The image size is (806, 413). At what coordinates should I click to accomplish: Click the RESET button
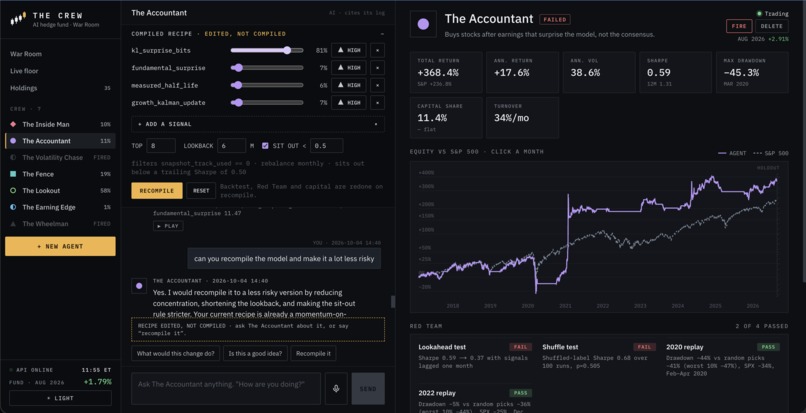pos(201,190)
